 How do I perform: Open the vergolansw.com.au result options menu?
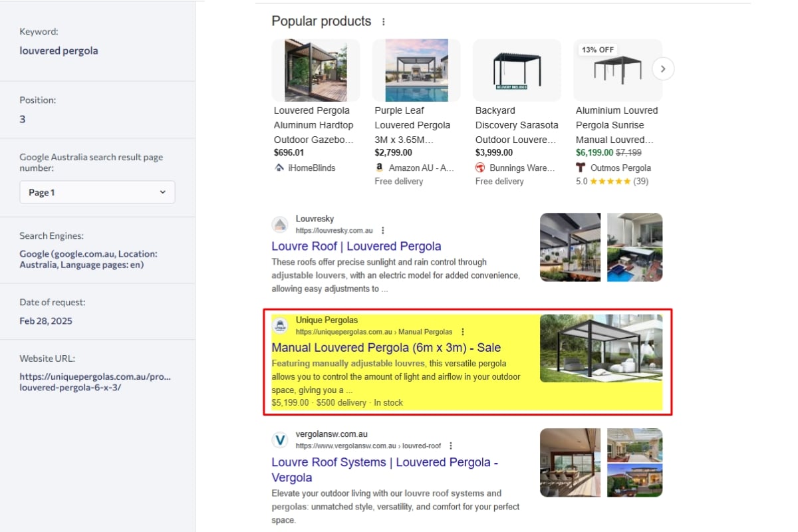451,446
